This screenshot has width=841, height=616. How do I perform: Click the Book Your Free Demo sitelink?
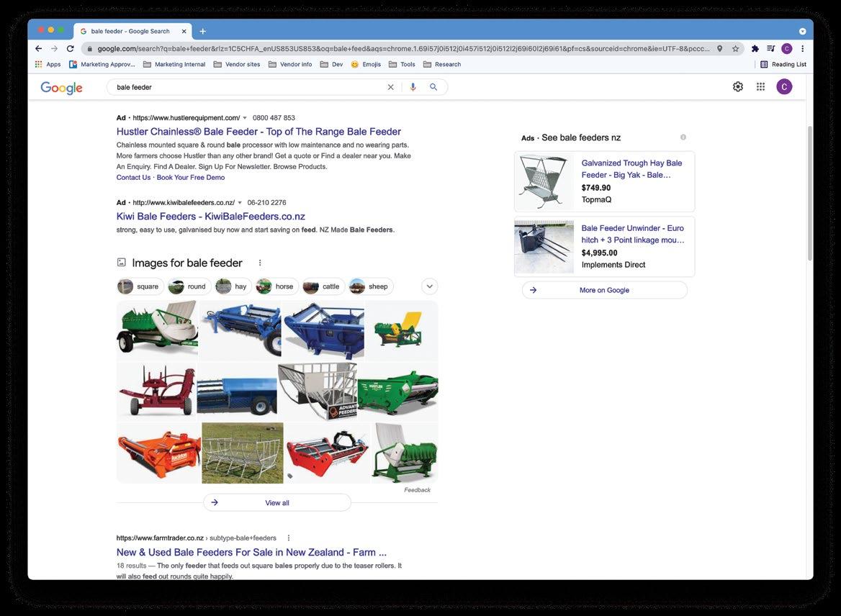point(190,178)
